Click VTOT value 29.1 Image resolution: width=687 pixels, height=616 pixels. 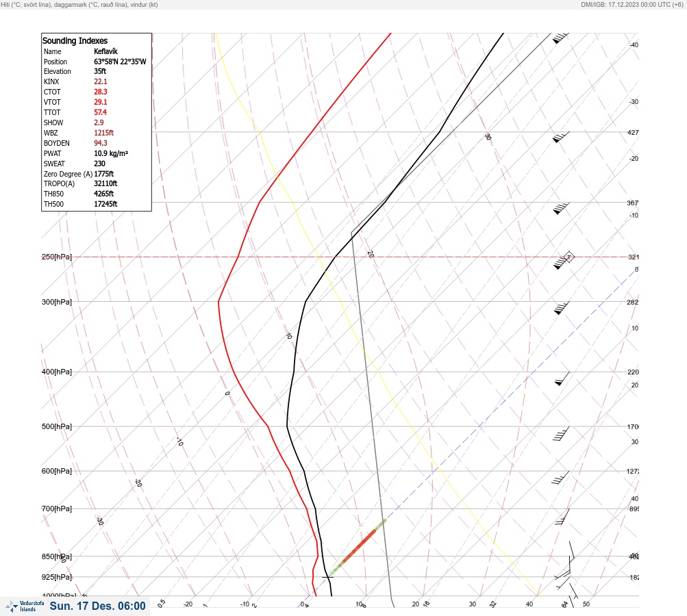coord(100,102)
